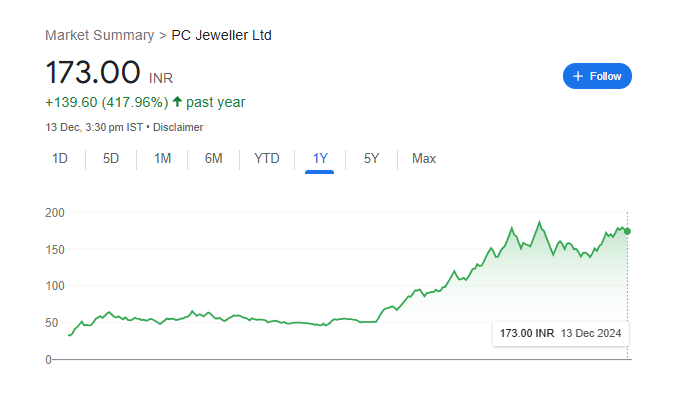Image resolution: width=678 pixels, height=395 pixels.
Task: Click the 'past year' text
Action: click(216, 102)
